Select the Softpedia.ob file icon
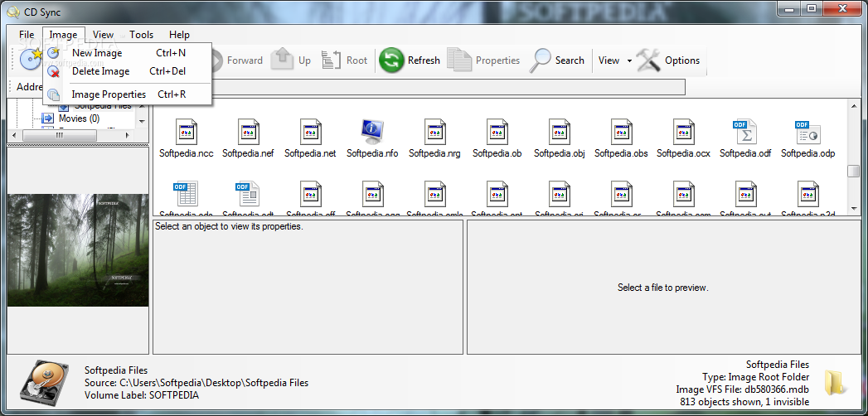This screenshot has width=868, height=416. 497,132
